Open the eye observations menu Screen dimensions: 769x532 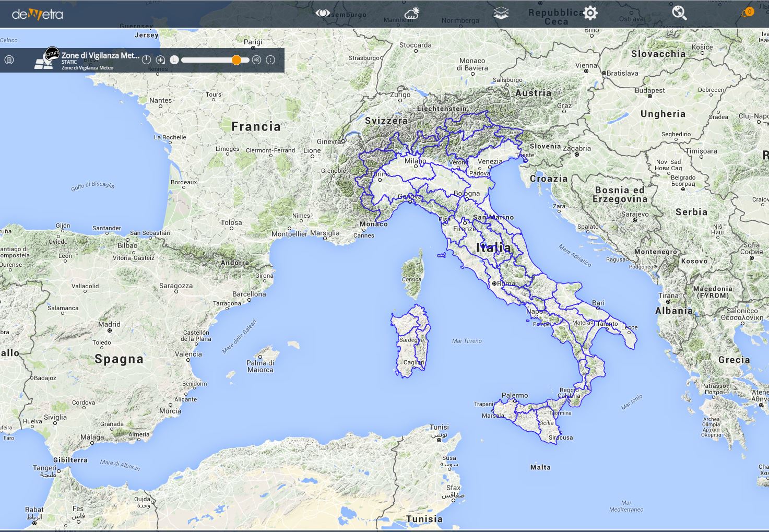pyautogui.click(x=323, y=14)
